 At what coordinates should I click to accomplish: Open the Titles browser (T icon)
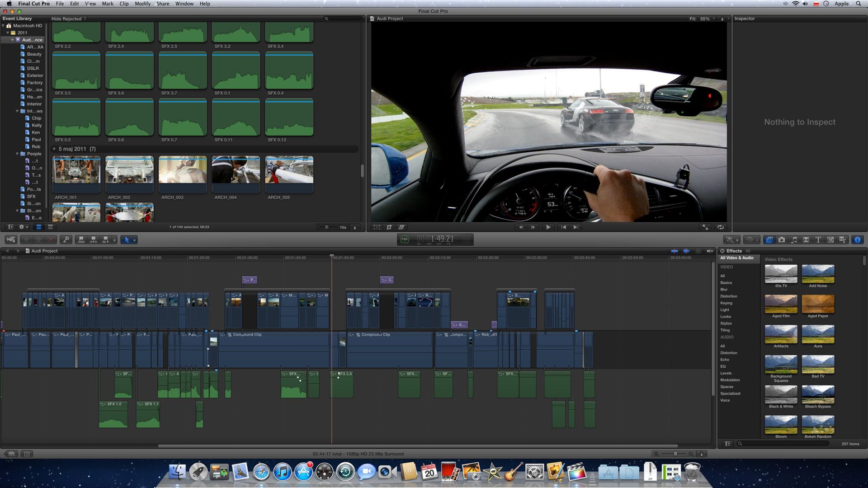pyautogui.click(x=818, y=240)
